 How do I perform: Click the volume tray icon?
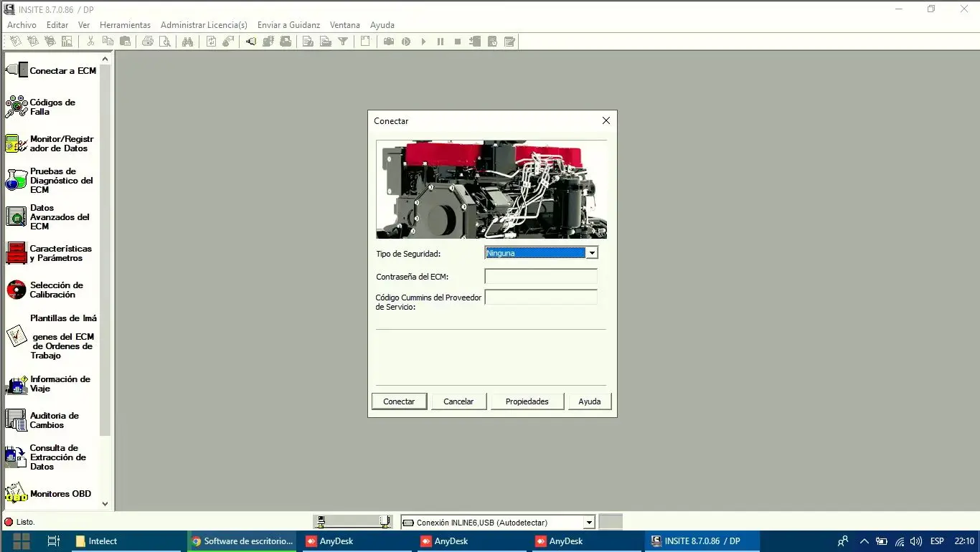[x=916, y=541]
